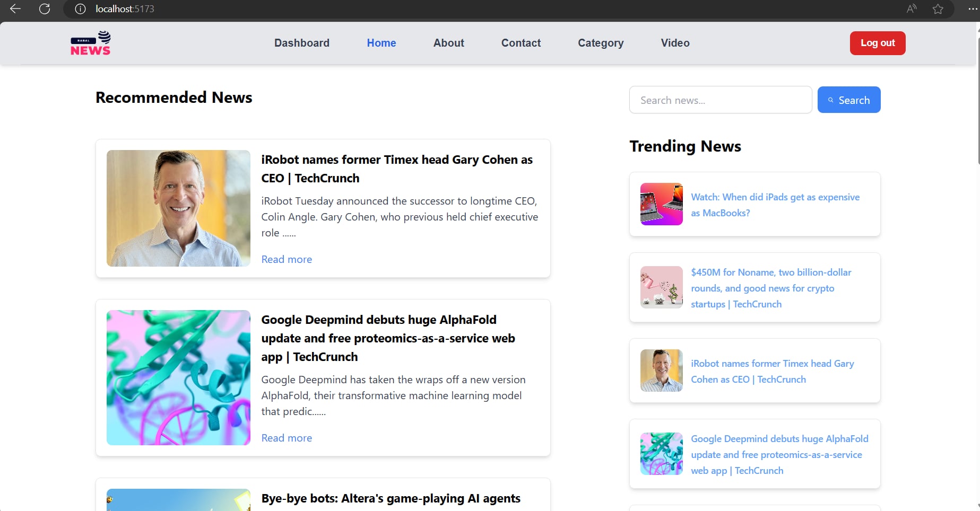
Task: Open Bye-bye bots Altera article headline
Action: (391, 498)
